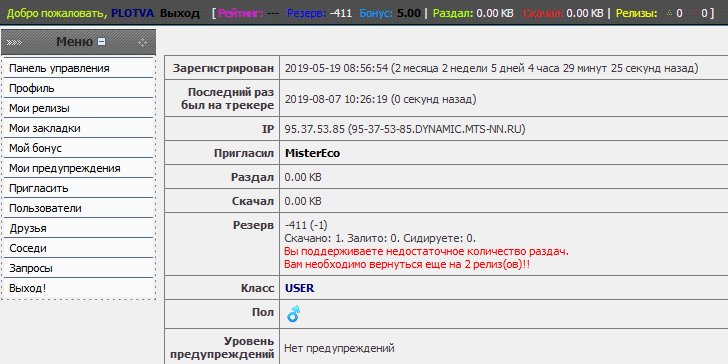Click Релизы label in the top bar
The image size is (728, 364).
pyautogui.click(x=637, y=13)
